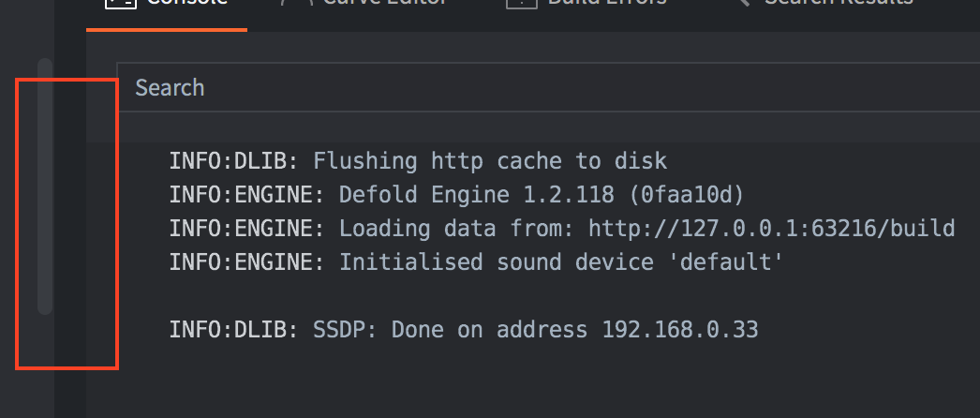Image resolution: width=980 pixels, height=418 pixels.
Task: Click the Build Errors tab's icon
Action: tap(520, 3)
